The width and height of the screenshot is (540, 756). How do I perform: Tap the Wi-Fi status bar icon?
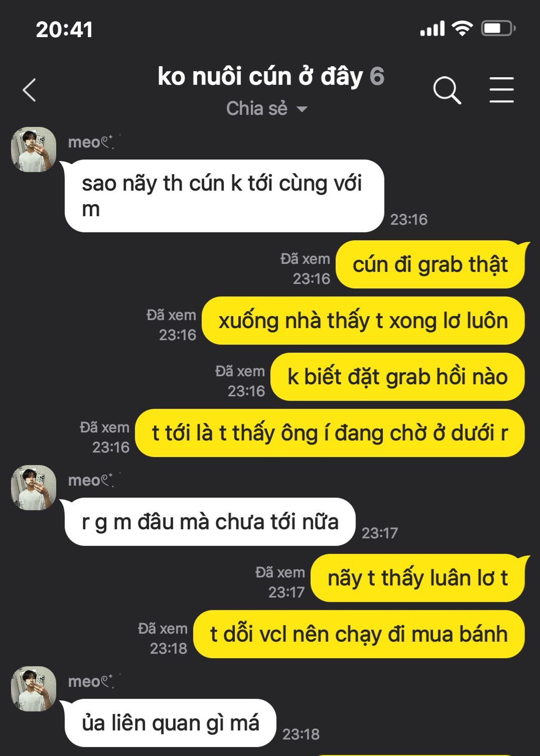coord(462,29)
